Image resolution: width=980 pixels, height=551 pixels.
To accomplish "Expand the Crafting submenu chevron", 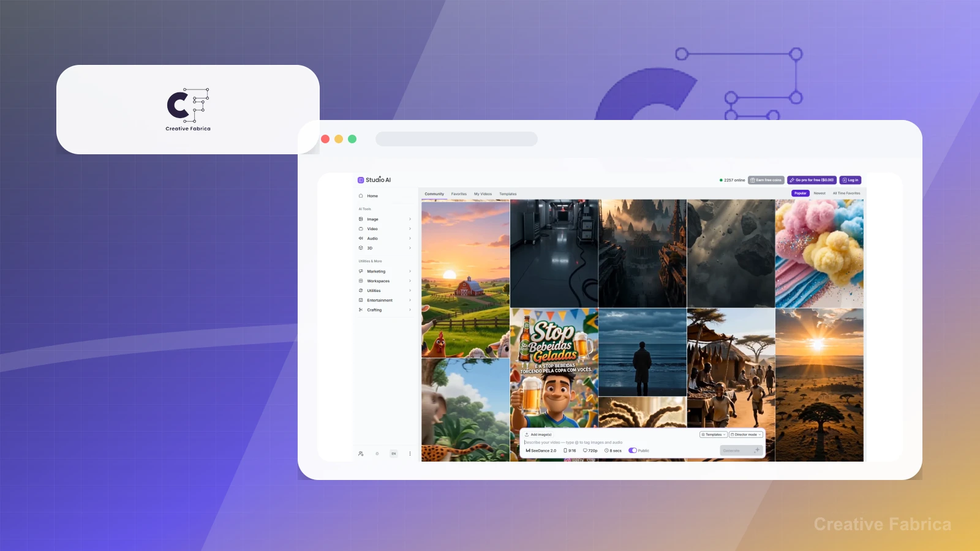I will 410,310.
